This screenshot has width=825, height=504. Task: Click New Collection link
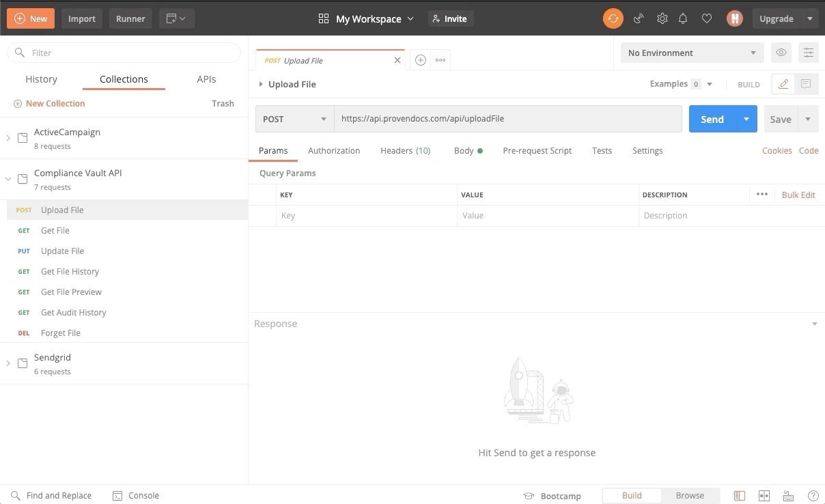coord(49,103)
